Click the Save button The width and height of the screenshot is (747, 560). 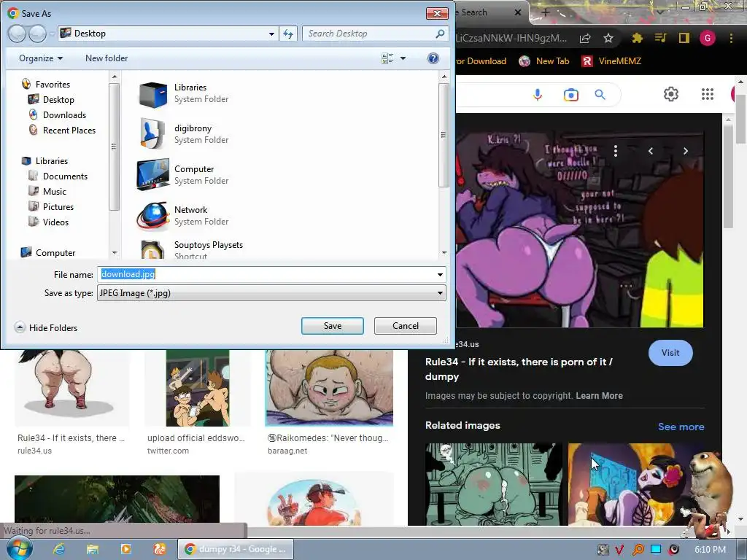[333, 326]
